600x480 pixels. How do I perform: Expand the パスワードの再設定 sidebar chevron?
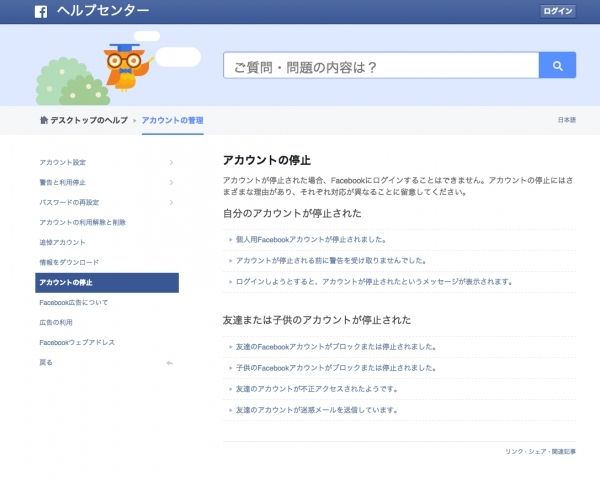[x=171, y=202]
